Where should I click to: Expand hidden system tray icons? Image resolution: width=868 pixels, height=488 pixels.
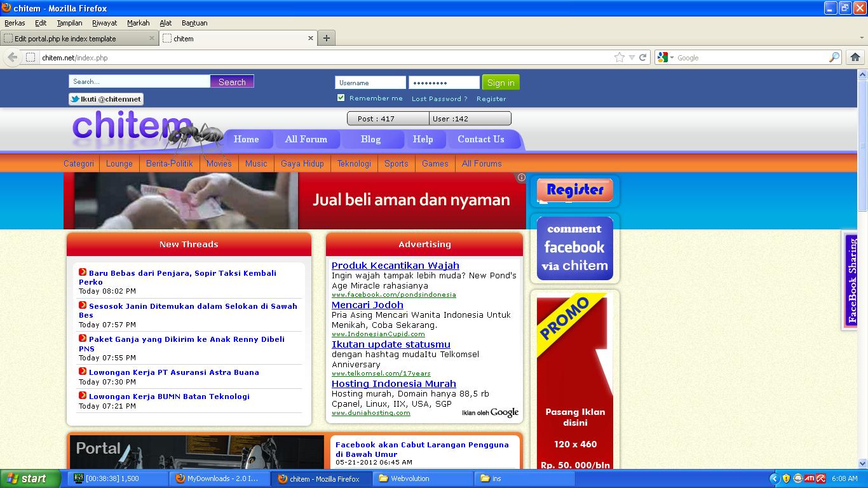(774, 478)
